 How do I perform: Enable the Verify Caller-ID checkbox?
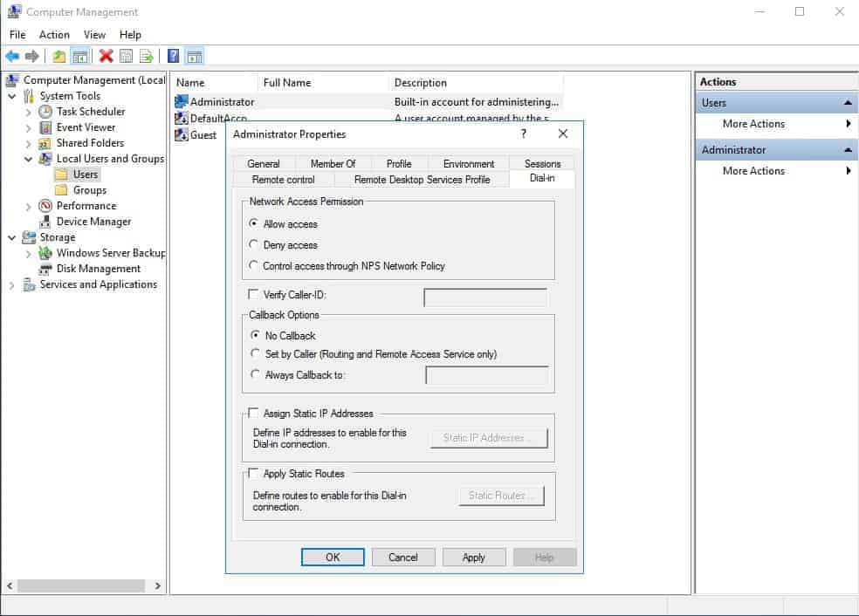pyautogui.click(x=253, y=295)
